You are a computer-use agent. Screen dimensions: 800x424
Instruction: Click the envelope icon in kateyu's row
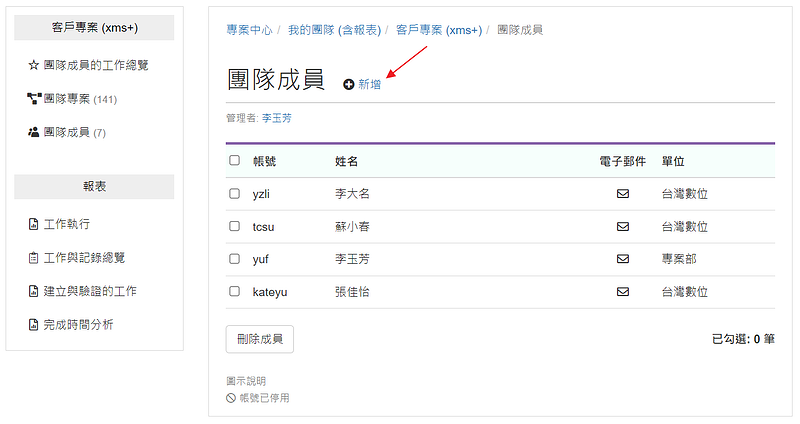tap(622, 292)
